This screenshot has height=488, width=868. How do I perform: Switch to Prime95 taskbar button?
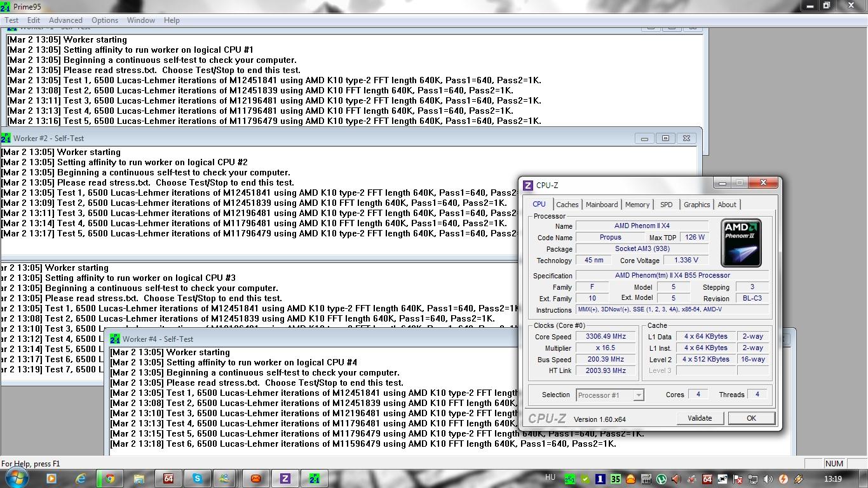pos(315,478)
